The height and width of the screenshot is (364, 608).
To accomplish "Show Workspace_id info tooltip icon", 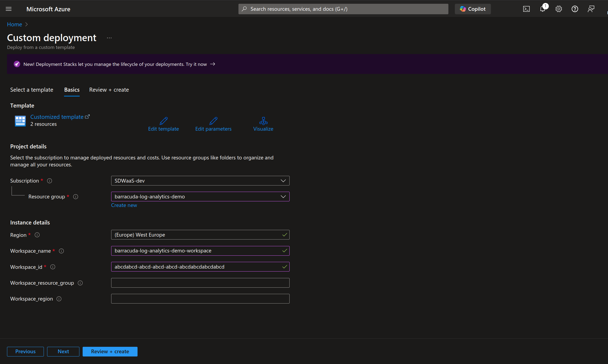I will (x=53, y=267).
